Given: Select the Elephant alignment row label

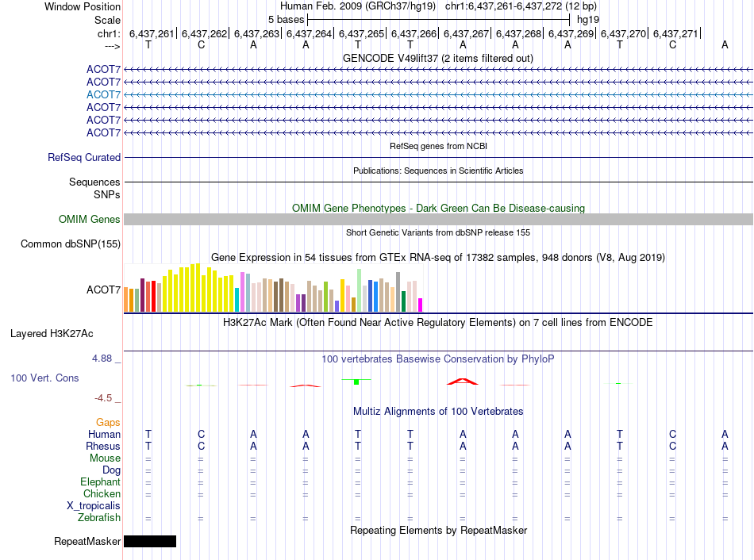Looking at the screenshot, I should [101, 481].
